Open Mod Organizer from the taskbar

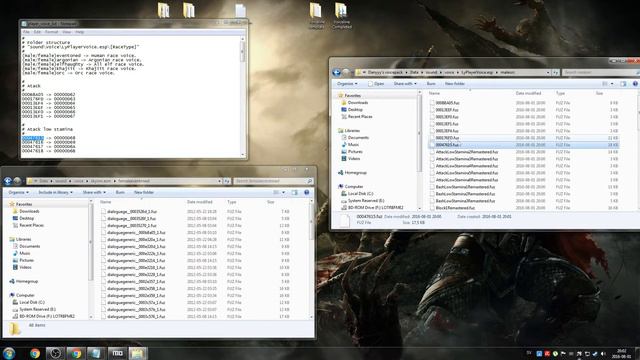(x=117, y=353)
